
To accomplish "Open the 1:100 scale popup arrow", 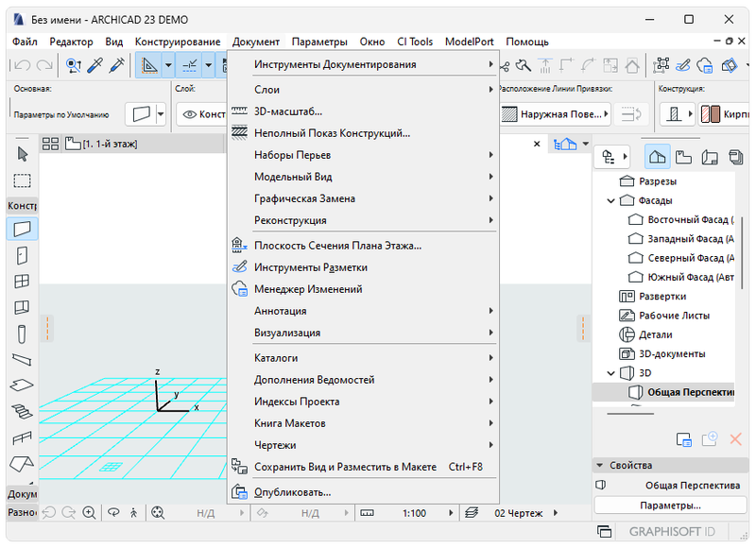I will click(x=451, y=513).
